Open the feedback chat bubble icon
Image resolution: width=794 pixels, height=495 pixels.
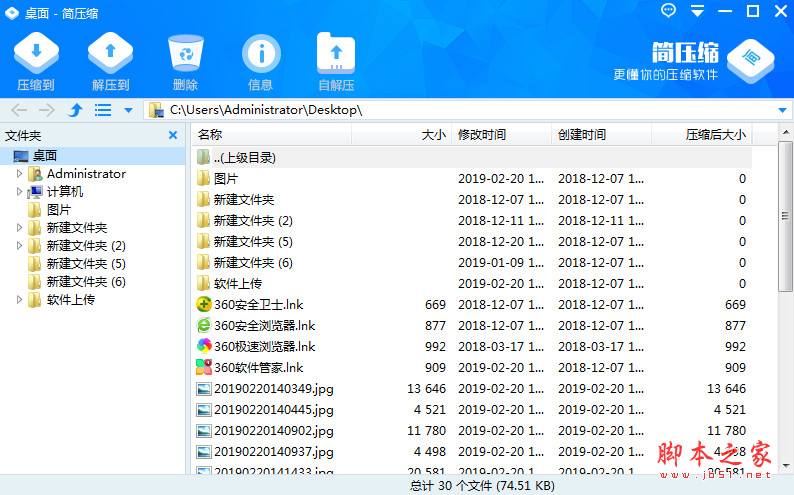tap(668, 11)
